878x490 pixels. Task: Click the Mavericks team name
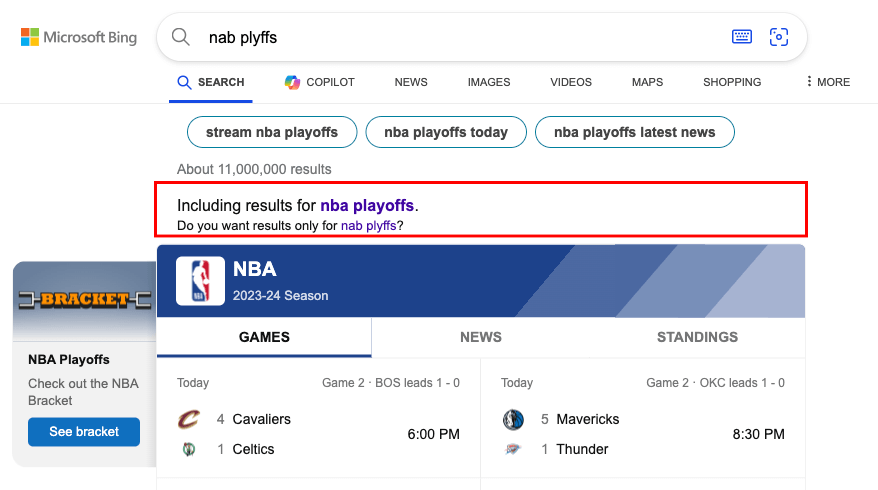pyautogui.click(x=587, y=419)
